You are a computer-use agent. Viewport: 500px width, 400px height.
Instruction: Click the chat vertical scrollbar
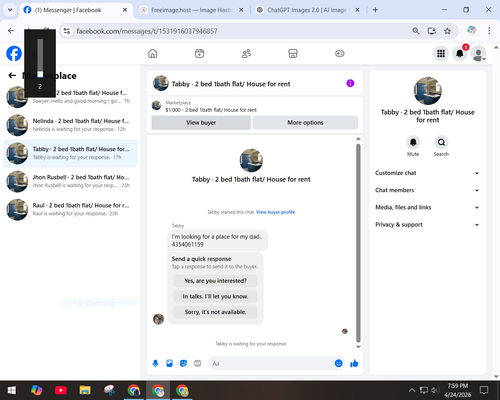pos(358,243)
